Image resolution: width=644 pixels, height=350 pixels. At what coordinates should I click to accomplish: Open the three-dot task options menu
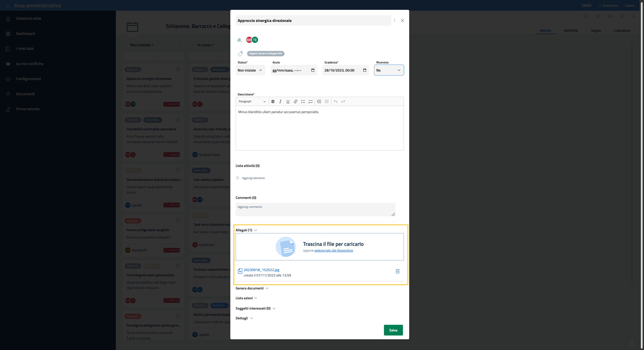point(394,21)
